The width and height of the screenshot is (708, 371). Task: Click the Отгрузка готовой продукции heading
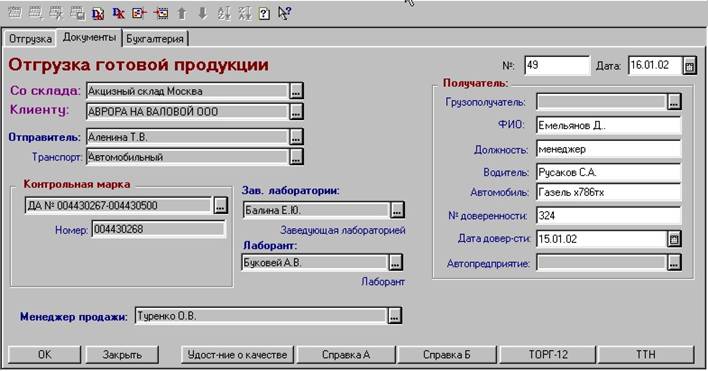coord(138,65)
